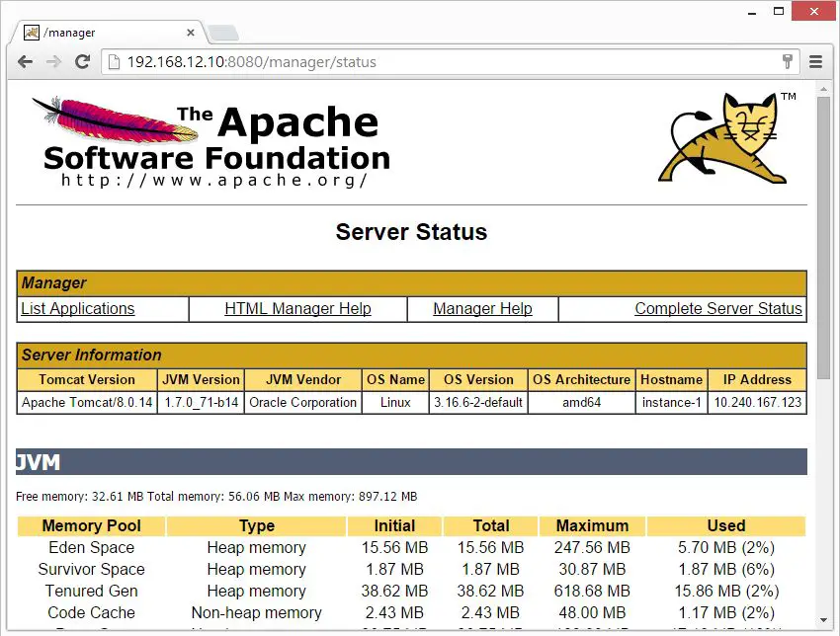Click the Code Cache row label
Image resolution: width=840 pixels, height=636 pixels.
[91, 612]
